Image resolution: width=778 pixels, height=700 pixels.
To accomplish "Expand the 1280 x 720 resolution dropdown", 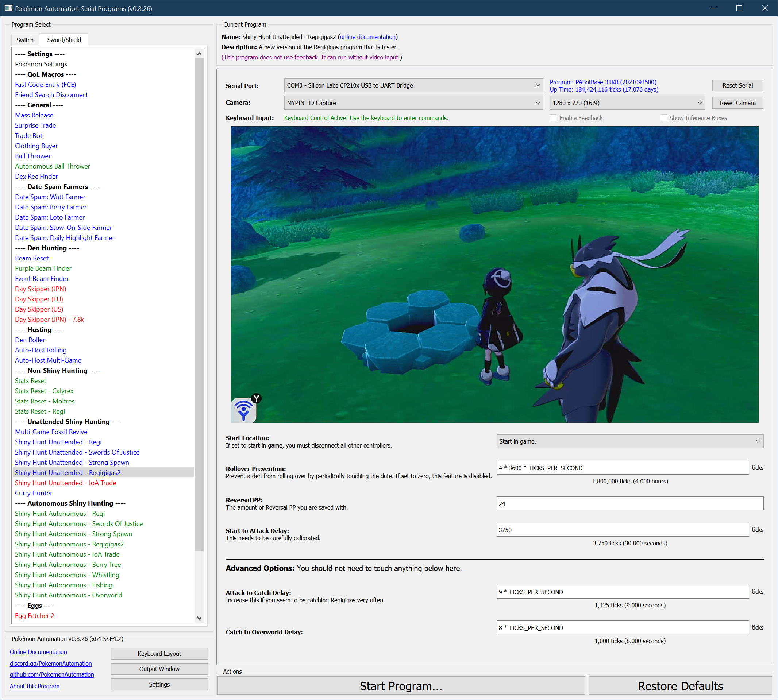I will (x=627, y=103).
